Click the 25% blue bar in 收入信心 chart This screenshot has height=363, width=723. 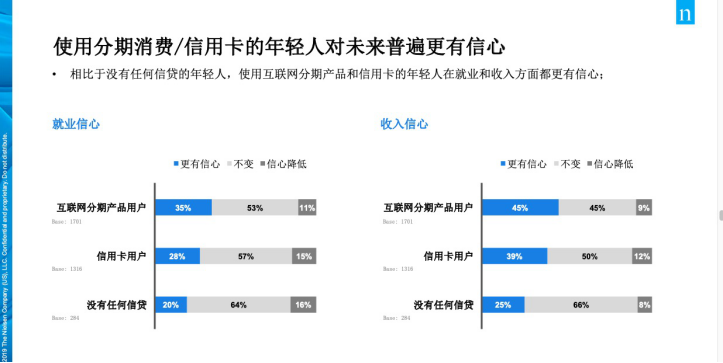(x=503, y=304)
